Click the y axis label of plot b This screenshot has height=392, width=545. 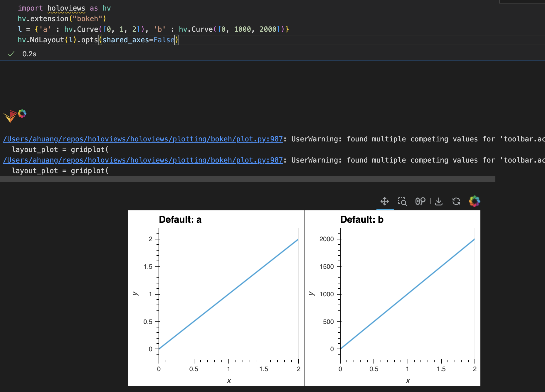pos(312,293)
